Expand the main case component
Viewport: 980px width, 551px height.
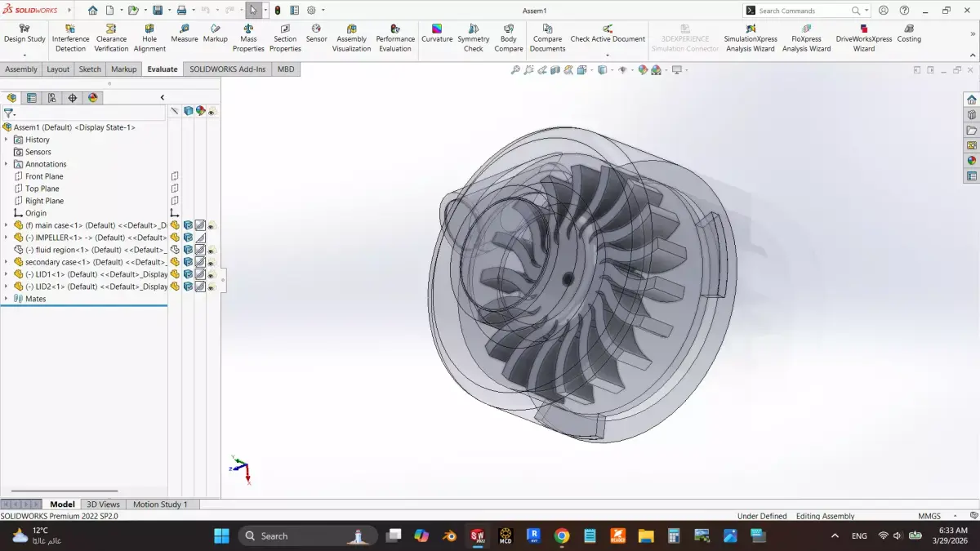click(6, 225)
